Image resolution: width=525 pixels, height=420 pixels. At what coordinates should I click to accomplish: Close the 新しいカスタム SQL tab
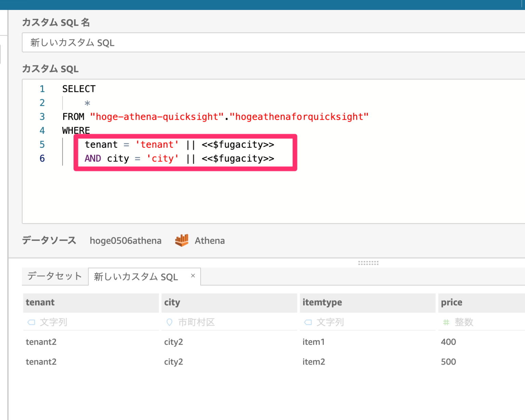tap(192, 276)
